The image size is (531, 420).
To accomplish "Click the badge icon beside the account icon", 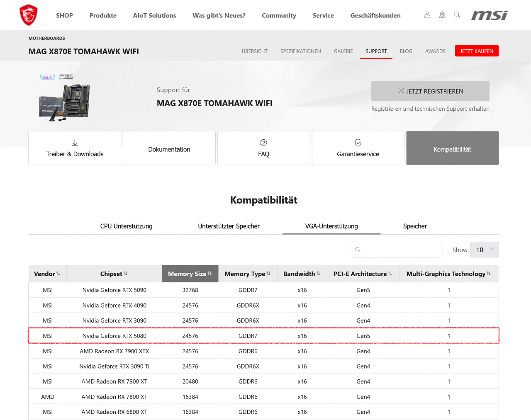I will [x=442, y=15].
